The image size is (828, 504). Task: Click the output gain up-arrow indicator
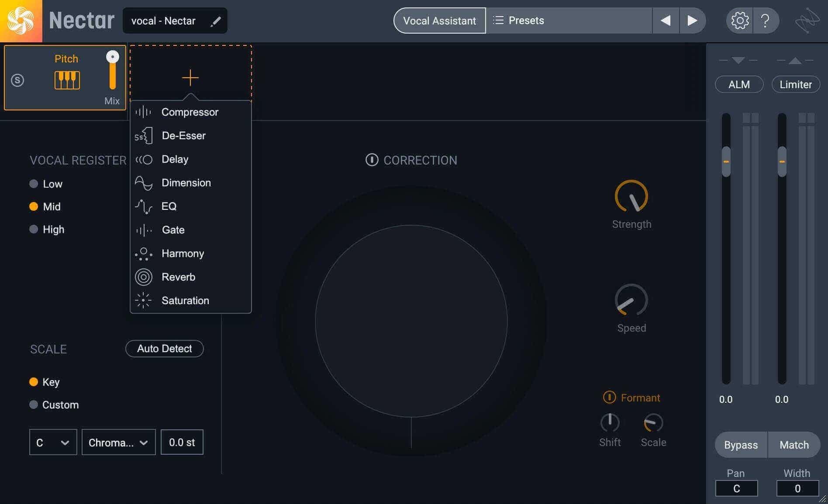795,60
